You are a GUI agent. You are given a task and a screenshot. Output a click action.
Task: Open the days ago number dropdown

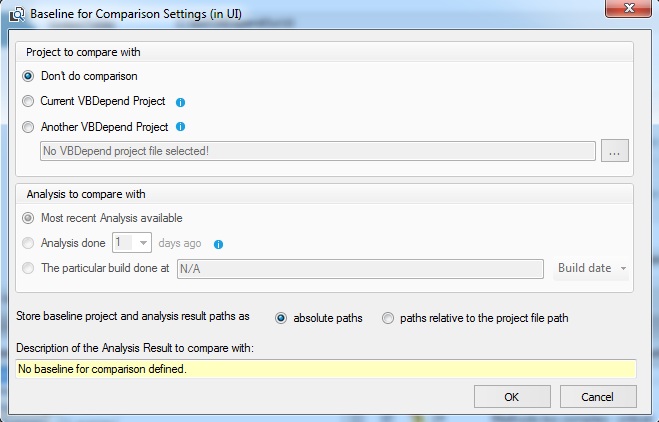143,243
